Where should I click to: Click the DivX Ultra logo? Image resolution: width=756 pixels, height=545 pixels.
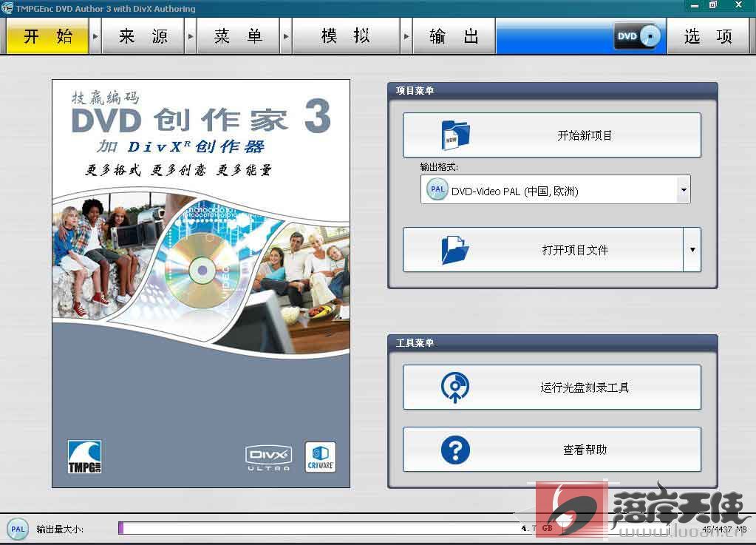click(268, 458)
